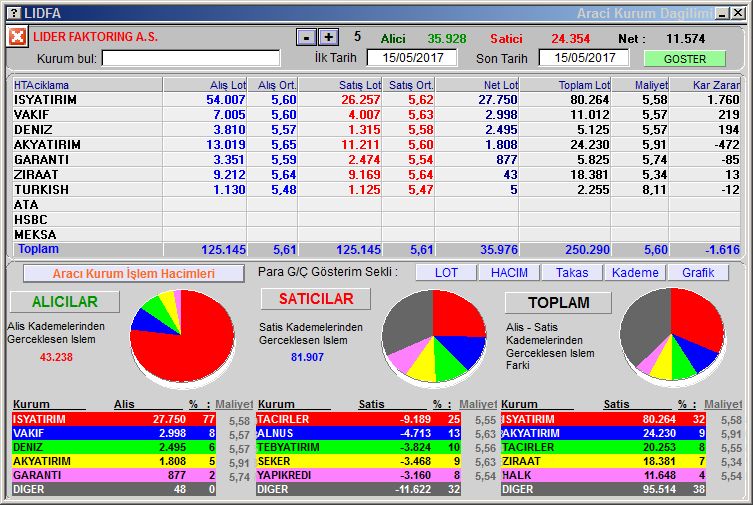The width and height of the screenshot is (753, 505).
Task: Open the Grafik view
Action: pos(698,273)
